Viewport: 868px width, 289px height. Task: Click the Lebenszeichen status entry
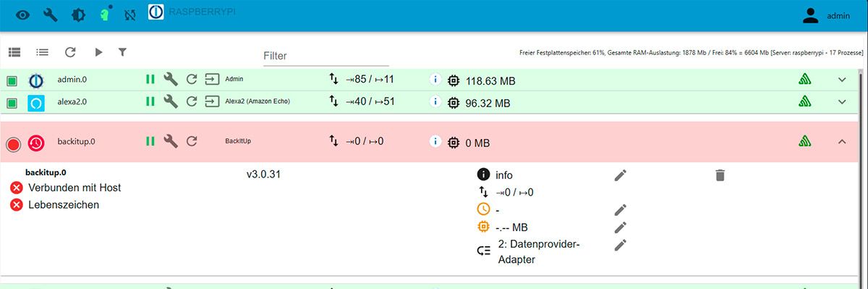[55, 205]
